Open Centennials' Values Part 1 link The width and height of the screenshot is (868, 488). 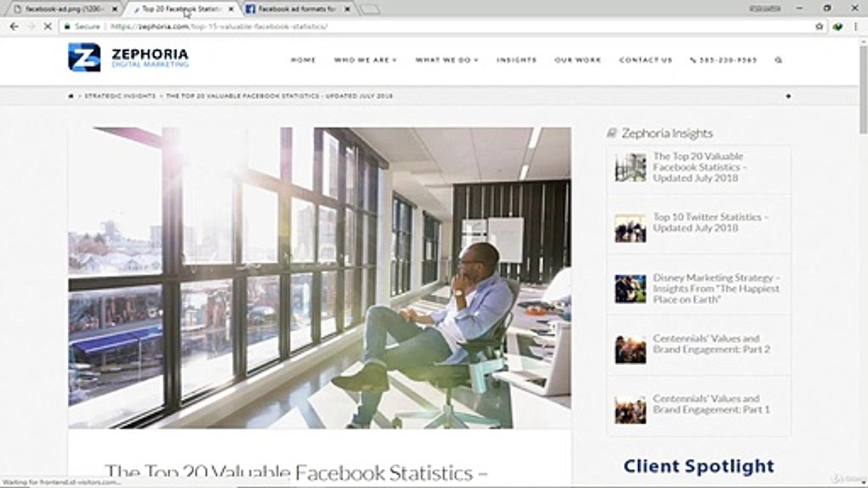[x=711, y=404]
